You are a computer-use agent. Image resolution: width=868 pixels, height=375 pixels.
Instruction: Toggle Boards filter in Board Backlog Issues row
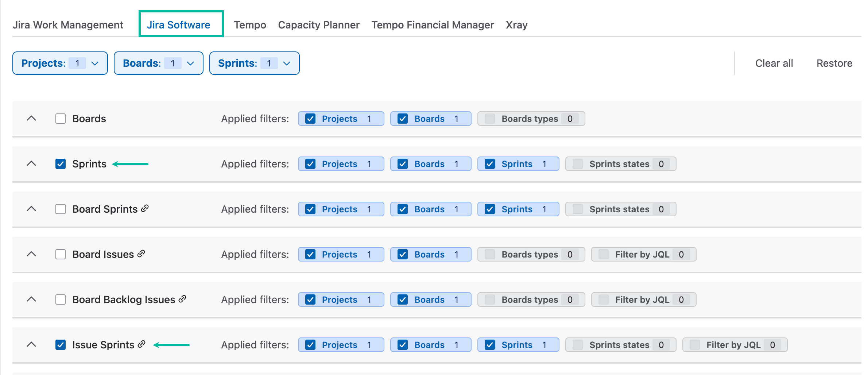point(431,299)
